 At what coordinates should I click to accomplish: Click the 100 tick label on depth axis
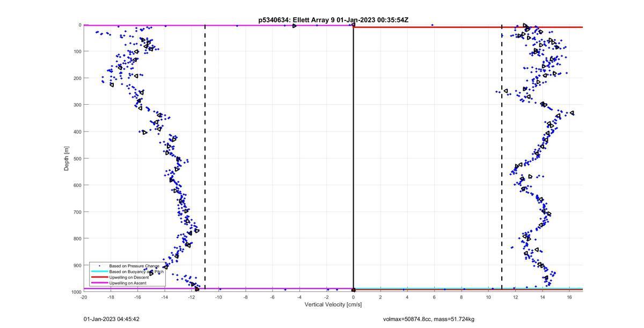(77, 52)
